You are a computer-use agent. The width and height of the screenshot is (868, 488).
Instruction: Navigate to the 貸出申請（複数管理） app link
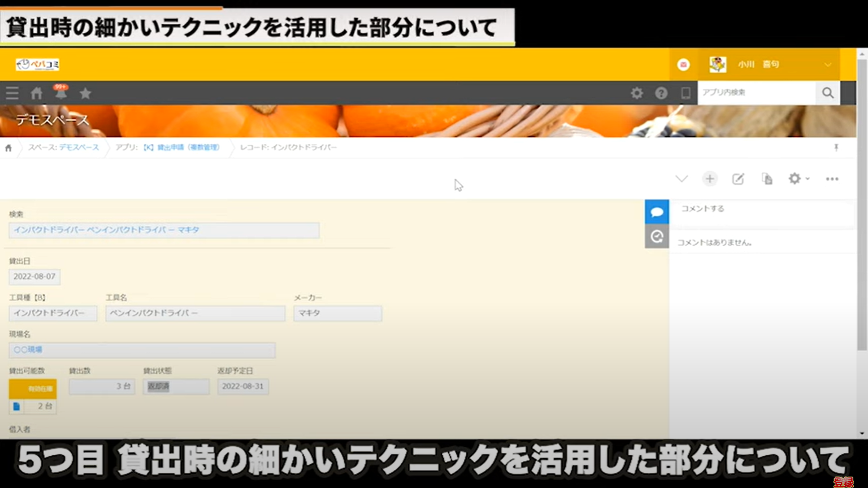(x=182, y=147)
